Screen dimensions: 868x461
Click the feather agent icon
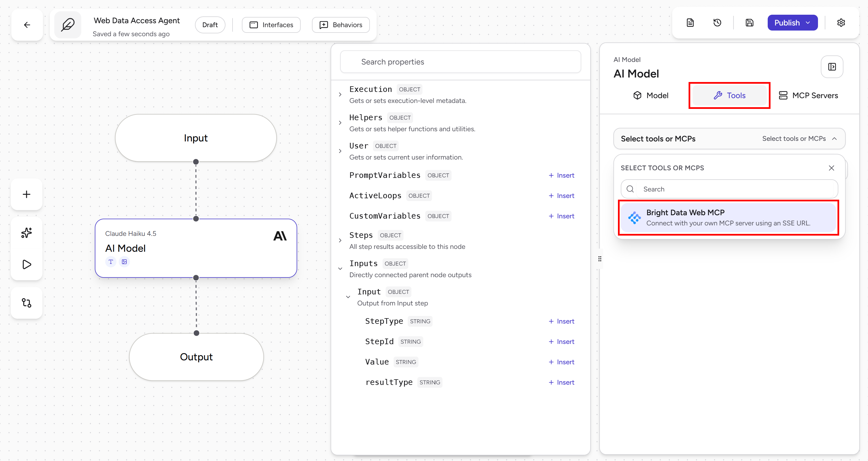[68, 25]
